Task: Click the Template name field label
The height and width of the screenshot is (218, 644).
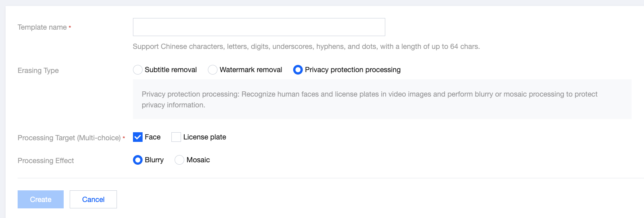Action: [x=42, y=27]
